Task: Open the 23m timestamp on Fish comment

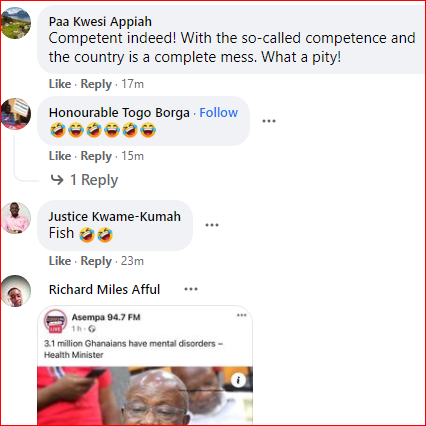Action: tap(132, 261)
